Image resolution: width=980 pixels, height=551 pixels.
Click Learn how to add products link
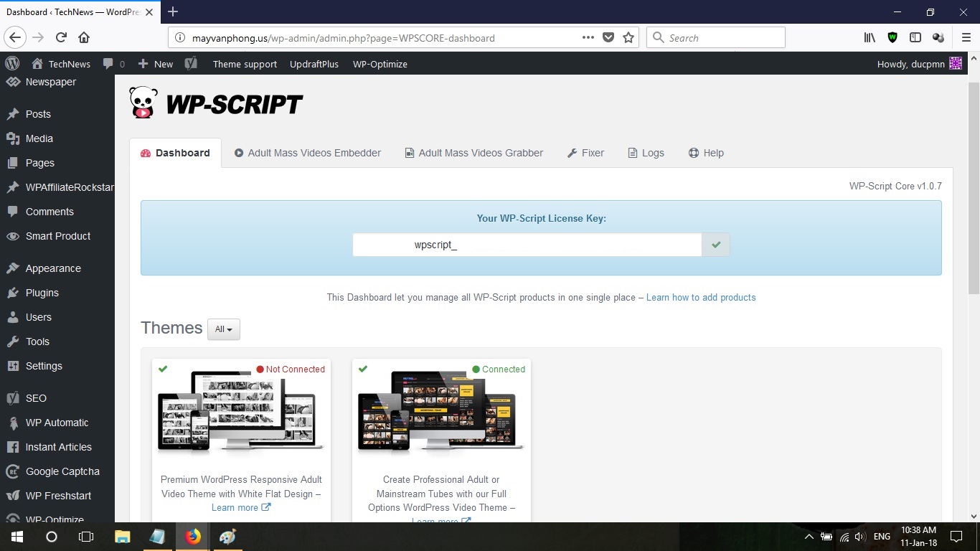701,297
